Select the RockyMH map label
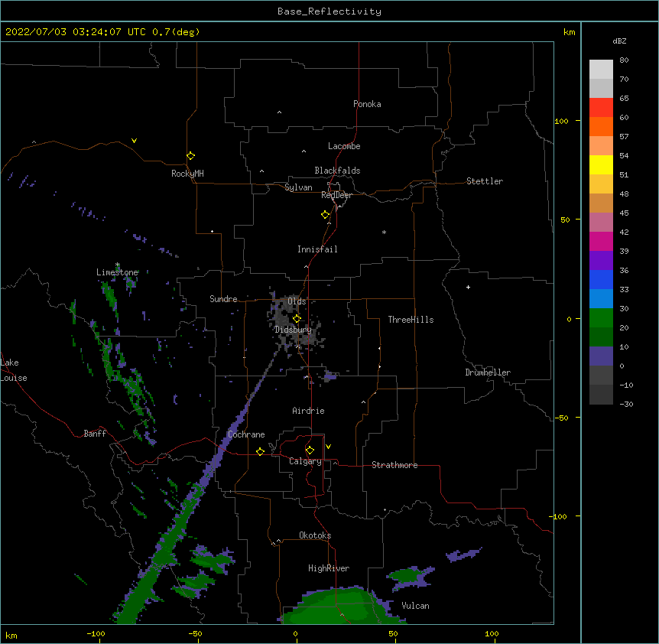659x644 pixels. pyautogui.click(x=187, y=174)
